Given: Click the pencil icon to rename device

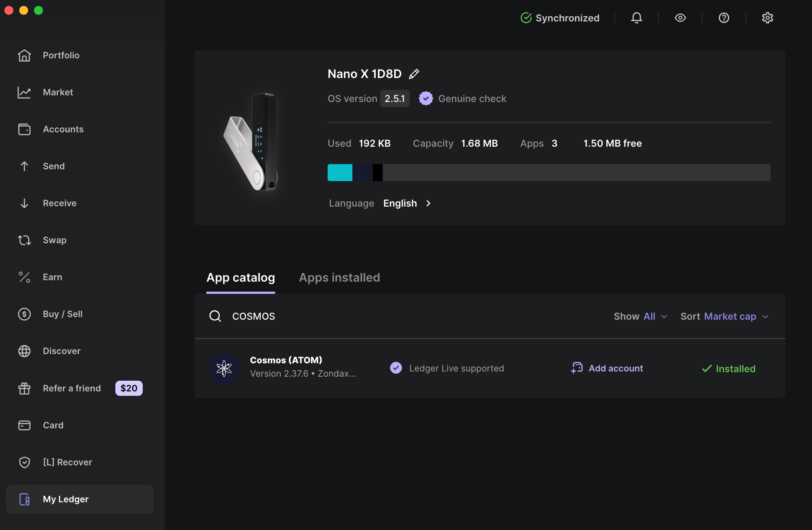Looking at the screenshot, I should tap(414, 74).
